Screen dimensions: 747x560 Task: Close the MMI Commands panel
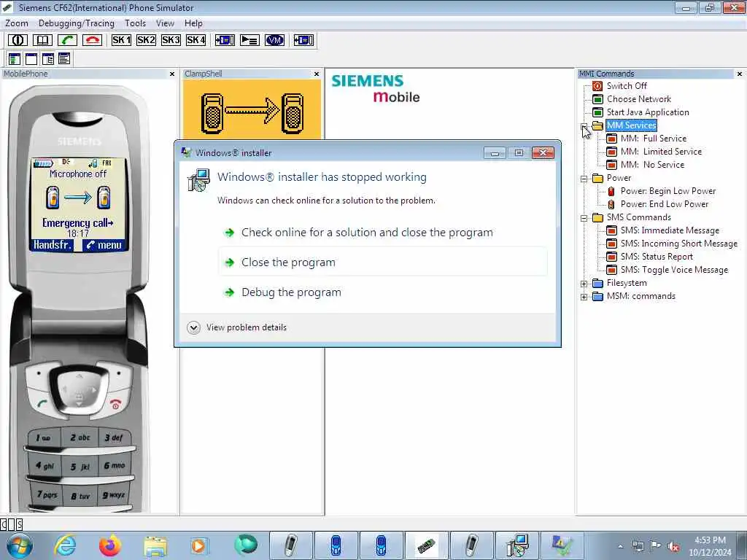tap(740, 74)
